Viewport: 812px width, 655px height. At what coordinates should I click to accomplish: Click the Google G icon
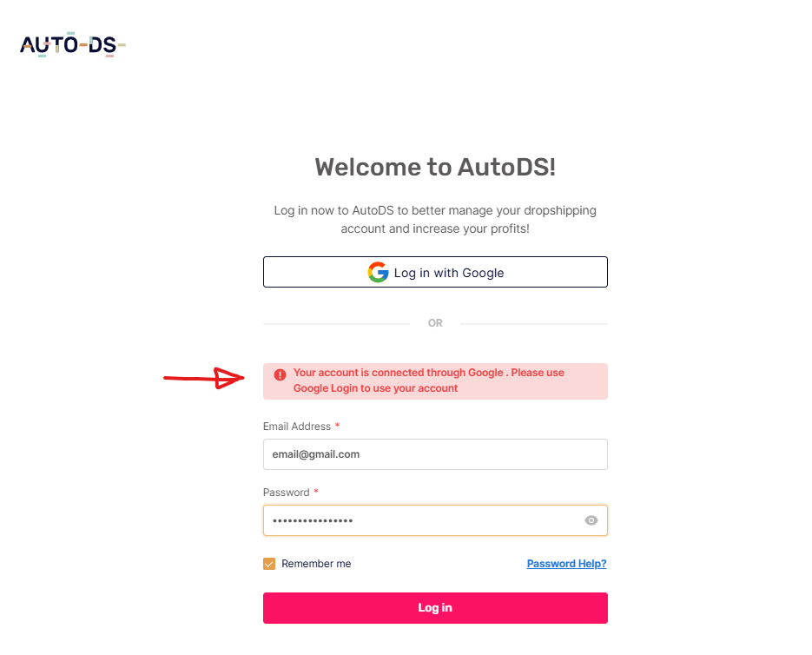coord(378,272)
